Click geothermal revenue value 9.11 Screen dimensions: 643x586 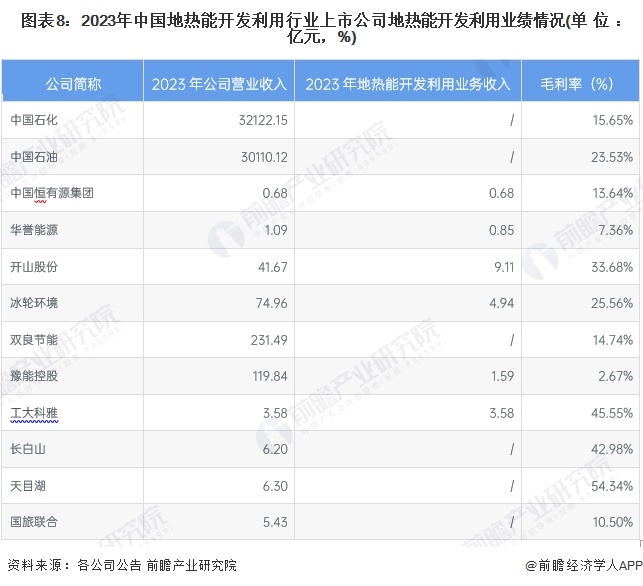tap(504, 267)
